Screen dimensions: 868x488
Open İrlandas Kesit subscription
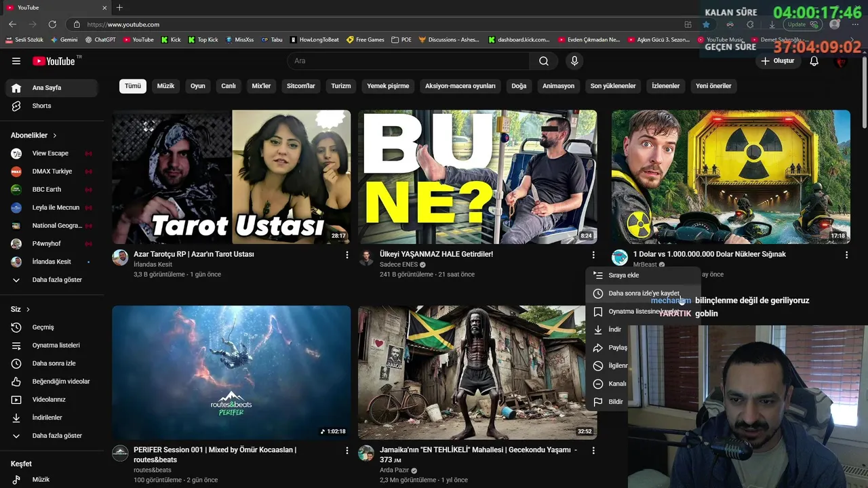click(x=52, y=262)
